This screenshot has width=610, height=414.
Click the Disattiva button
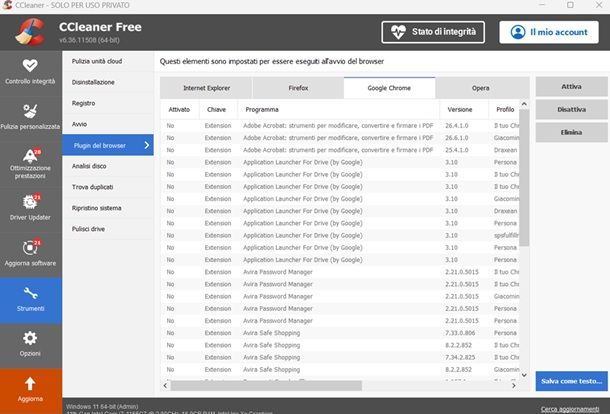coord(571,109)
